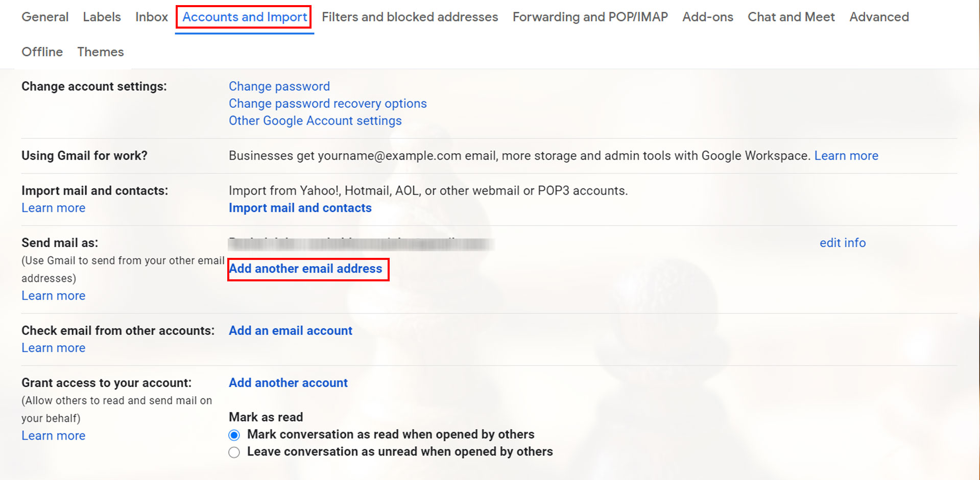Switch to the Offline tab
The image size is (980, 480).
[42, 52]
